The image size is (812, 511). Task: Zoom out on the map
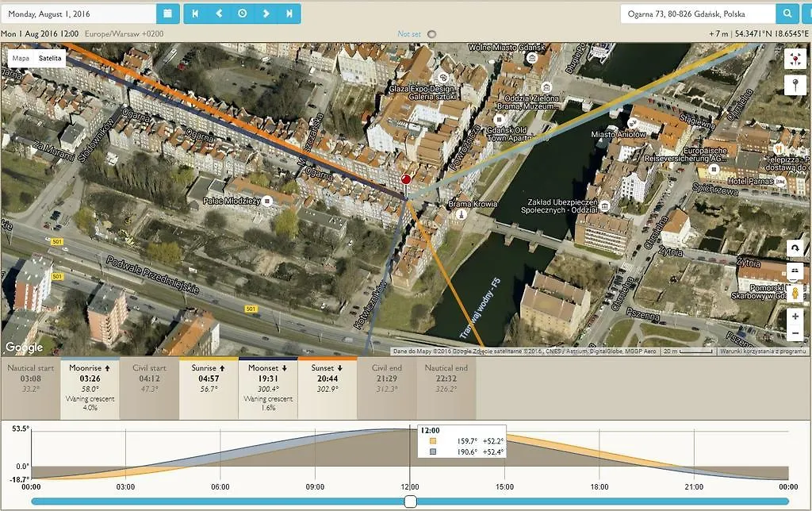coord(795,333)
